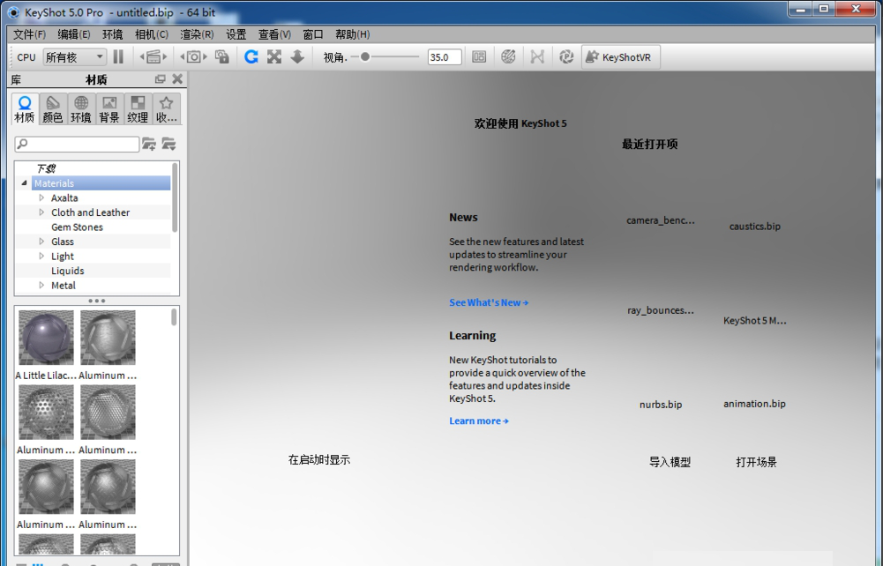Click the 35.0 view angle field
The height and width of the screenshot is (588, 883).
(x=445, y=56)
